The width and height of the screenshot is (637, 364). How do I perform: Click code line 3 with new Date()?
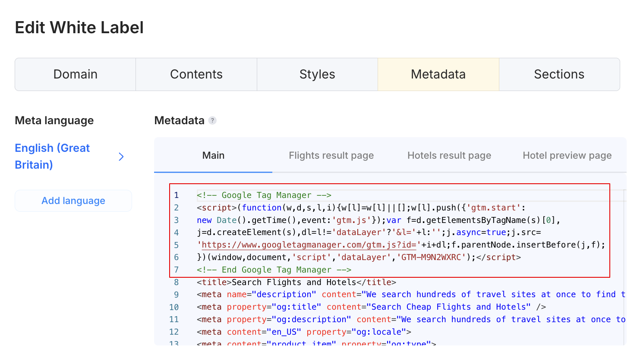[x=378, y=220]
